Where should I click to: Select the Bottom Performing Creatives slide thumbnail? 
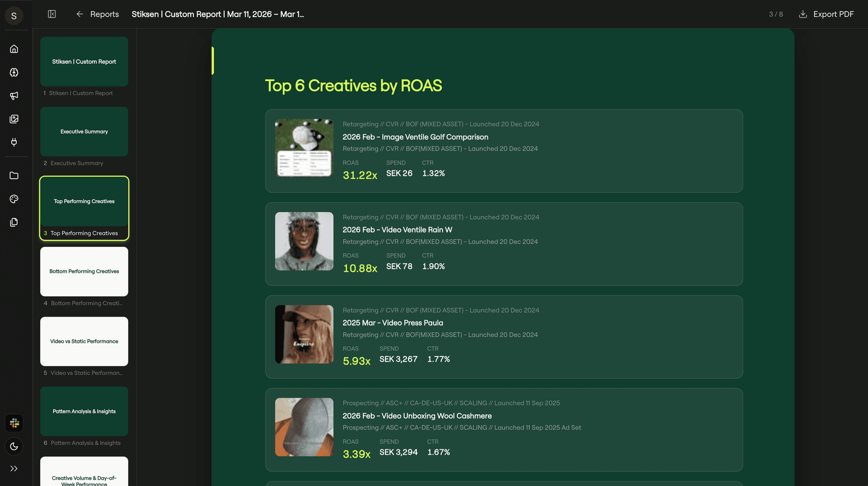tap(84, 272)
